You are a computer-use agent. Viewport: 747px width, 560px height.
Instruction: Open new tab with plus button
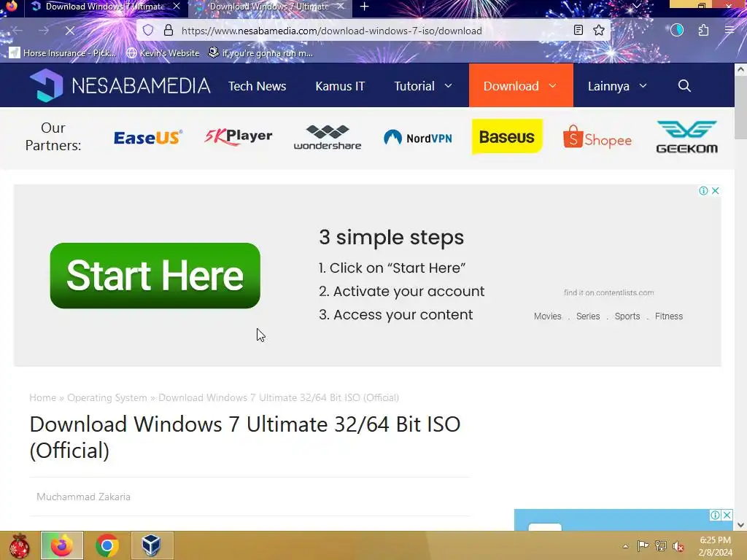[365, 7]
